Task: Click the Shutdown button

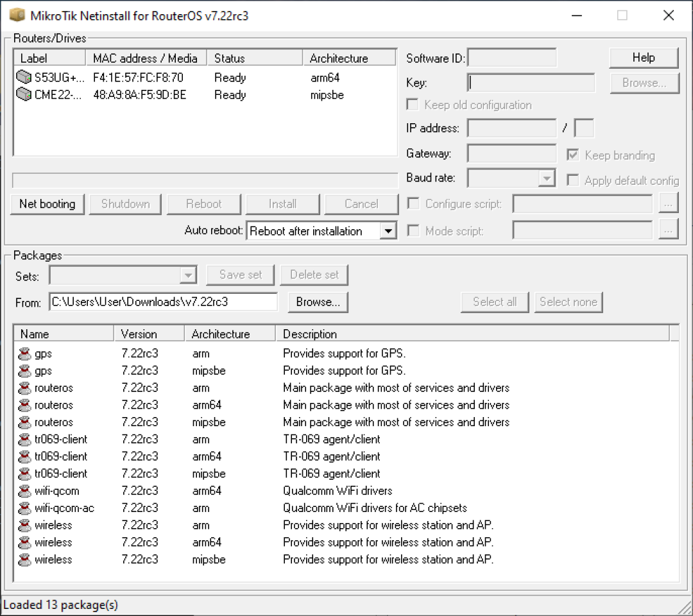Action: [x=126, y=203]
